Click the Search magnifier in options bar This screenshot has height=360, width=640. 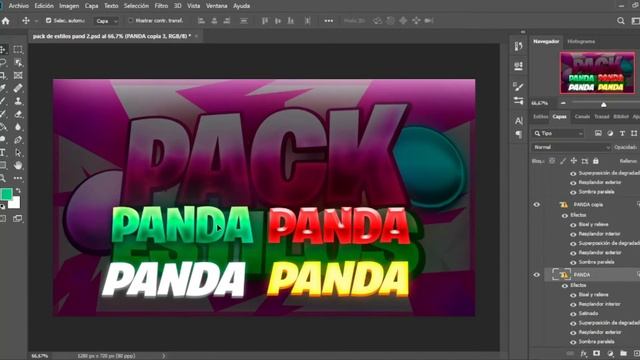620,20
